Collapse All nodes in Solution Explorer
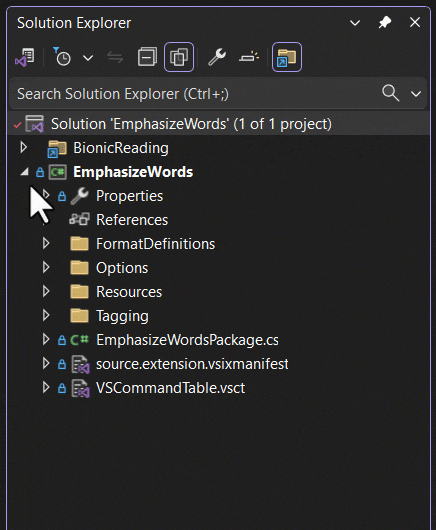 click(x=147, y=57)
